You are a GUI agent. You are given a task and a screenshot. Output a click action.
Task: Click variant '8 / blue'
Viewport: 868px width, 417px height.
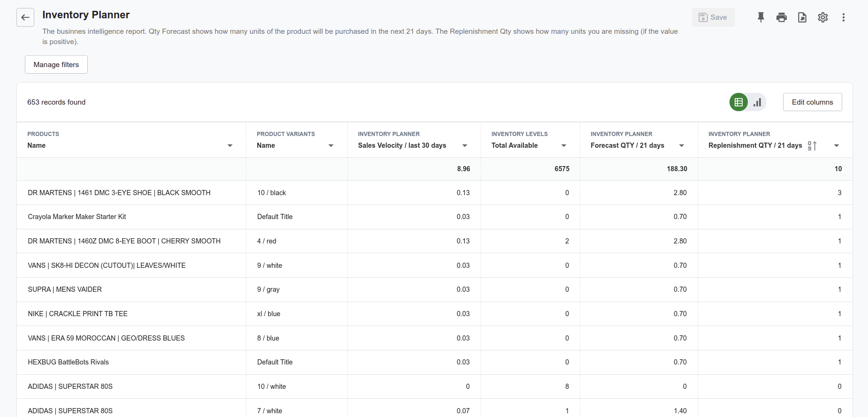(x=268, y=338)
